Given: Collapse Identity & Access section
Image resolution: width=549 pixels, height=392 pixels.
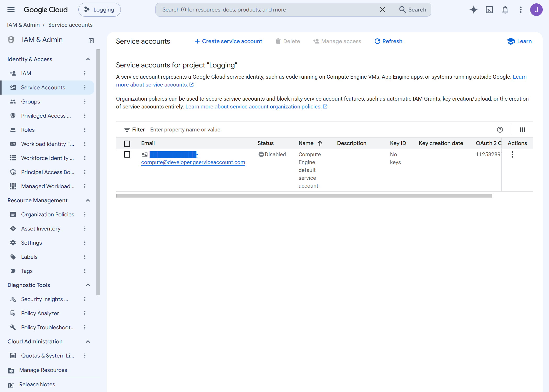Looking at the screenshot, I should tap(88, 59).
